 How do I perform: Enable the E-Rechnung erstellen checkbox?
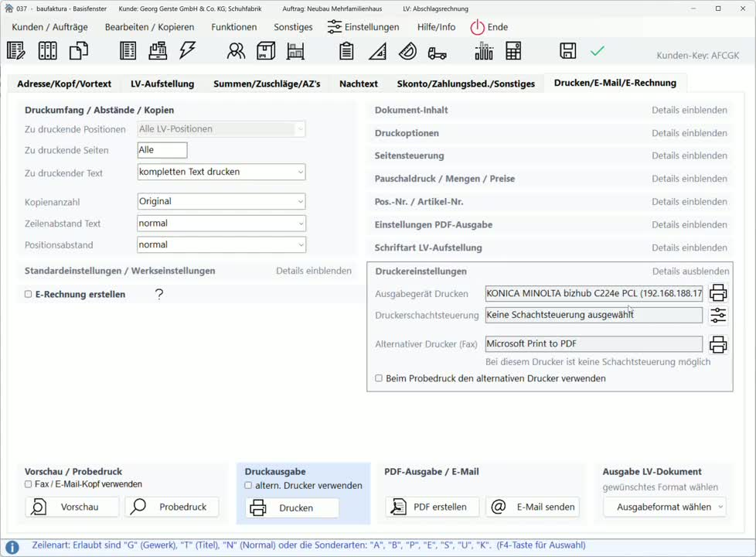point(28,294)
